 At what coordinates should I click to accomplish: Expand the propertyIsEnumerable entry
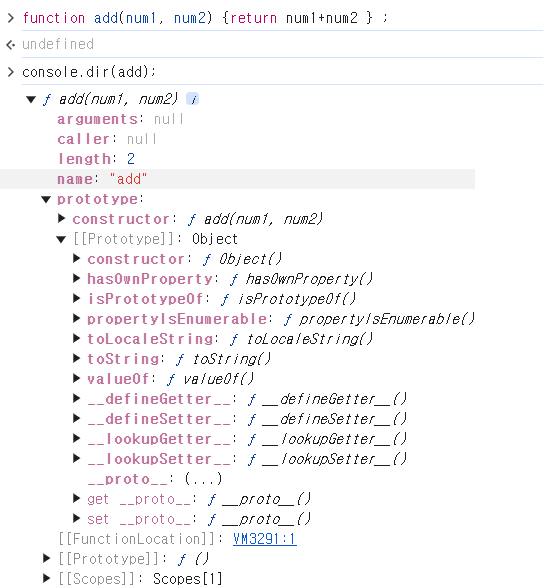[x=76, y=318]
